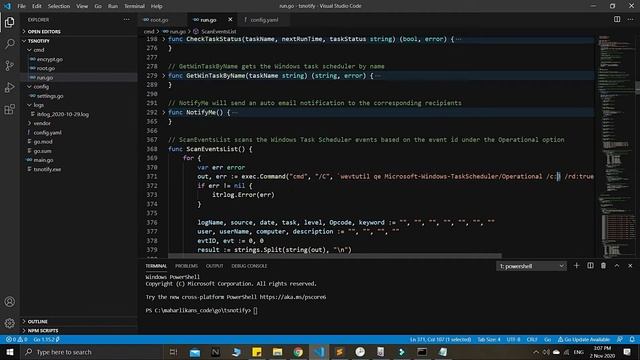Expand the Outline section
640x360 pixels.
click(x=38, y=322)
